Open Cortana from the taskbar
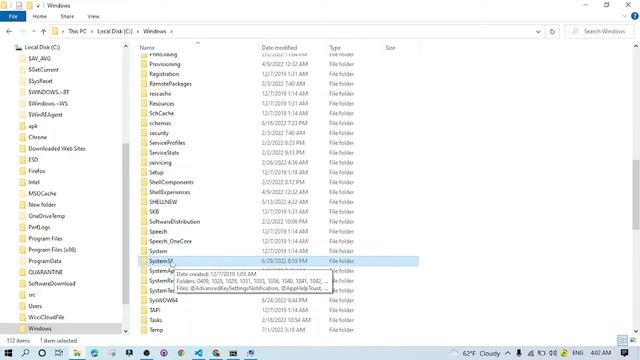The width and height of the screenshot is (640, 360). tap(42, 353)
